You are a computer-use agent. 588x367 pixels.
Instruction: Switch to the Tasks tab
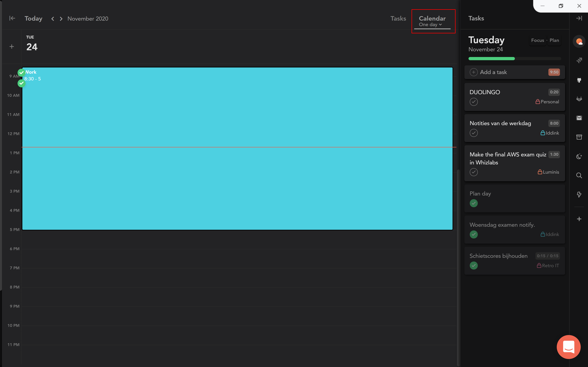[398, 18]
